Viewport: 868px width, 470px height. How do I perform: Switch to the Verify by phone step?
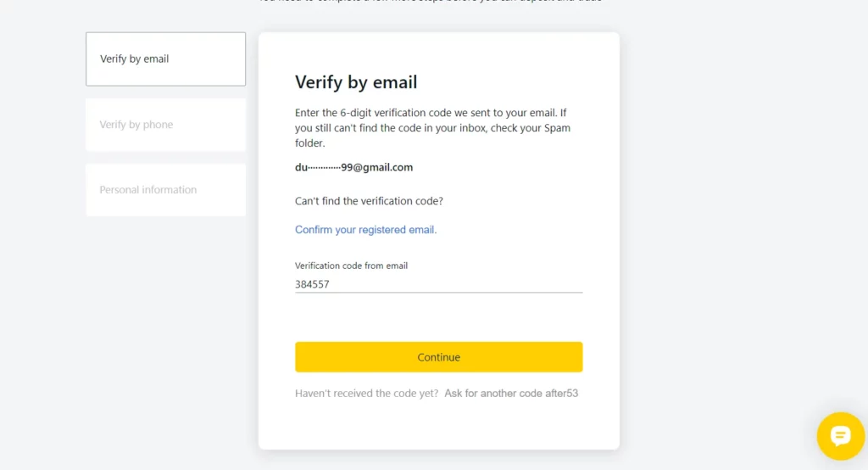(x=165, y=125)
